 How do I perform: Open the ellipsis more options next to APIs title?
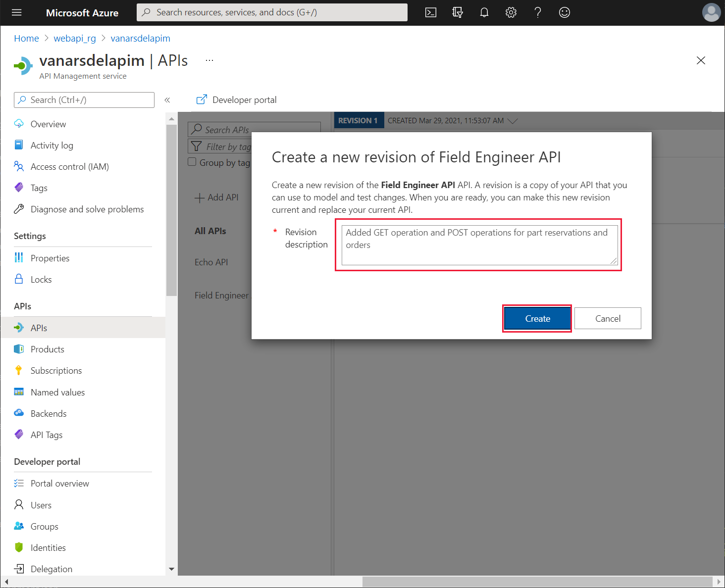point(209,60)
